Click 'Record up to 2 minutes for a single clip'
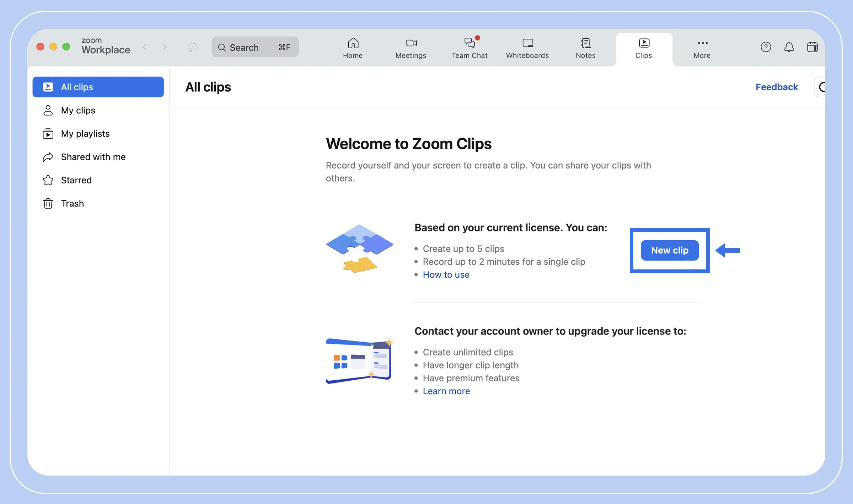 click(x=504, y=262)
